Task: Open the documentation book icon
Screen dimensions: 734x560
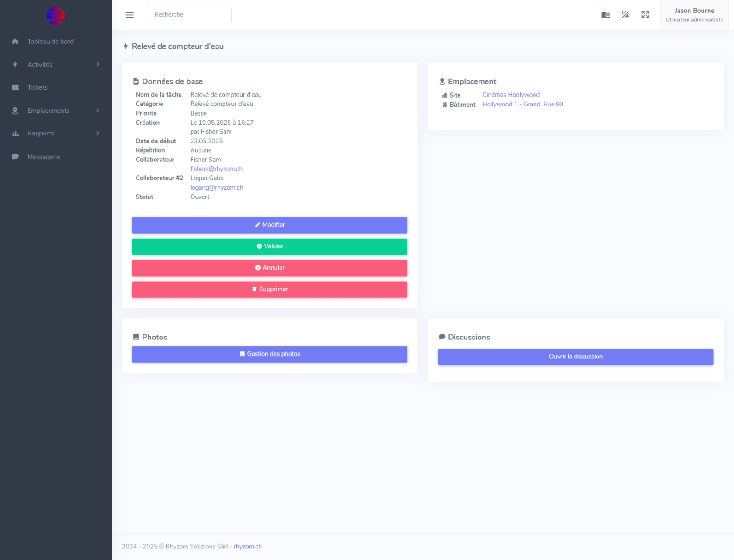Action: click(605, 15)
